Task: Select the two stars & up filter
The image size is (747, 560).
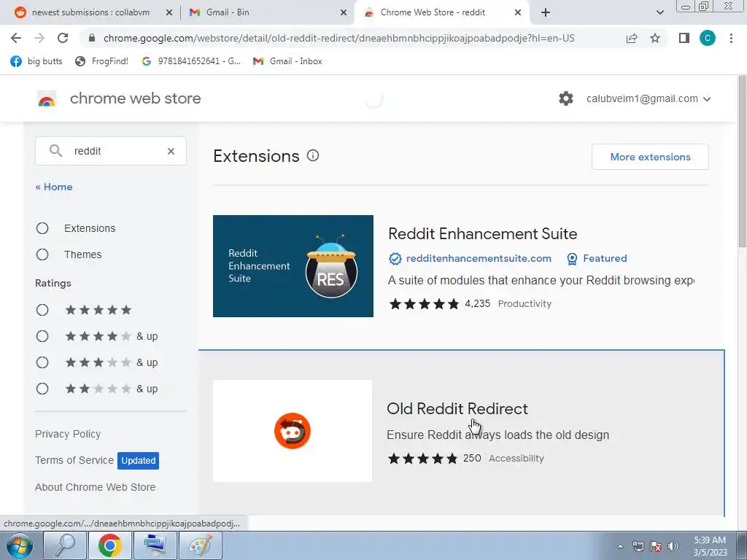Action: click(42, 389)
